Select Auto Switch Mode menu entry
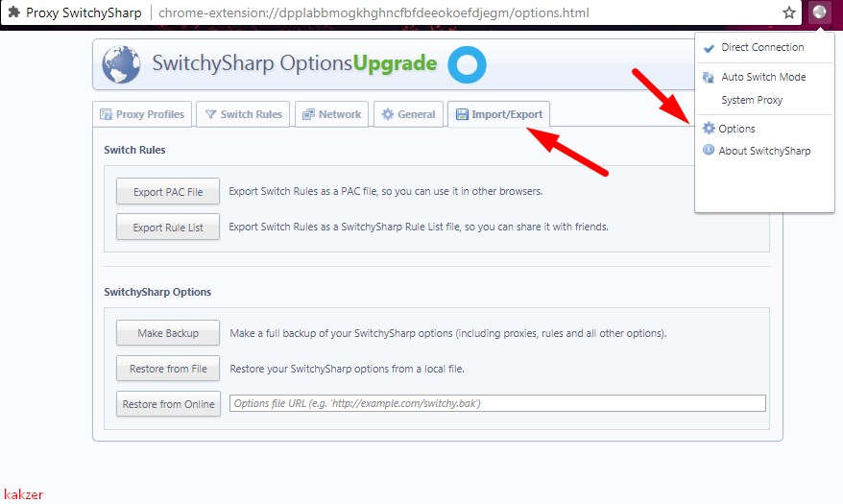843x504 pixels. [x=764, y=77]
